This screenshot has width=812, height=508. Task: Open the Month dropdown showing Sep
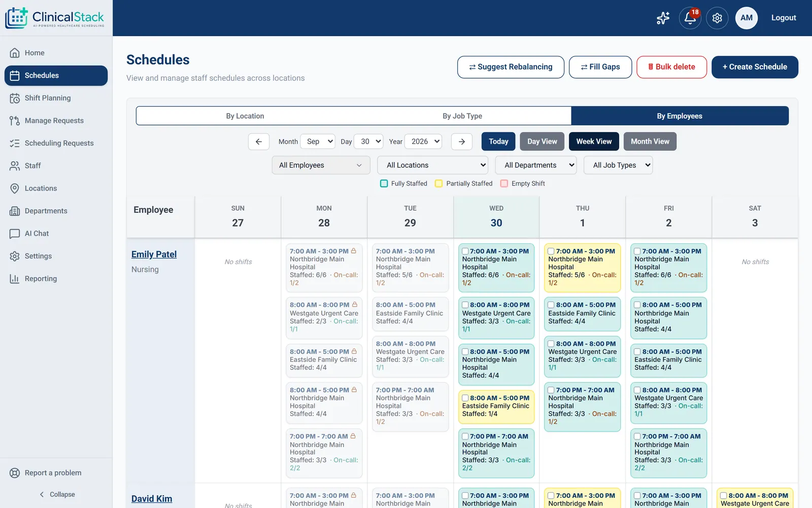[318, 142]
